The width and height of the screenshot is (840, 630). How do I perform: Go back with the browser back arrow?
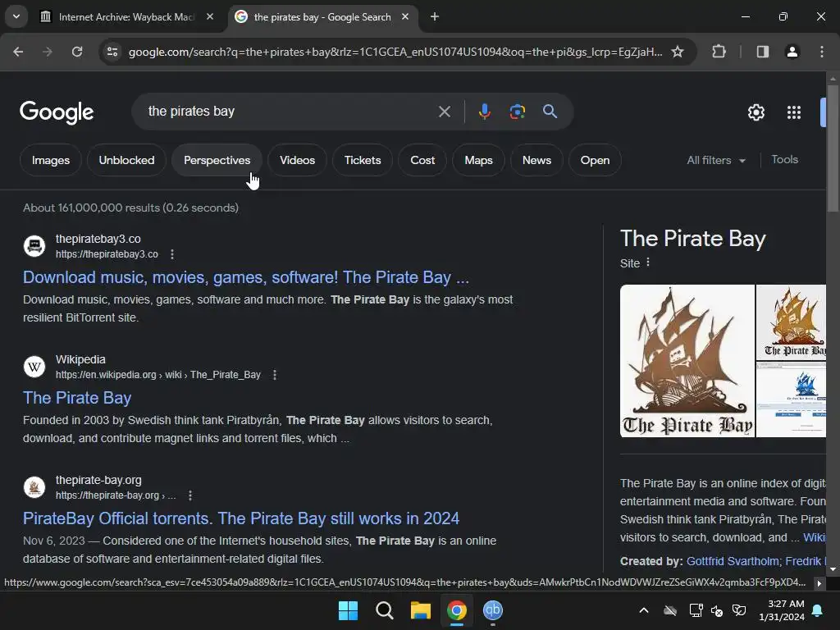[x=18, y=52]
